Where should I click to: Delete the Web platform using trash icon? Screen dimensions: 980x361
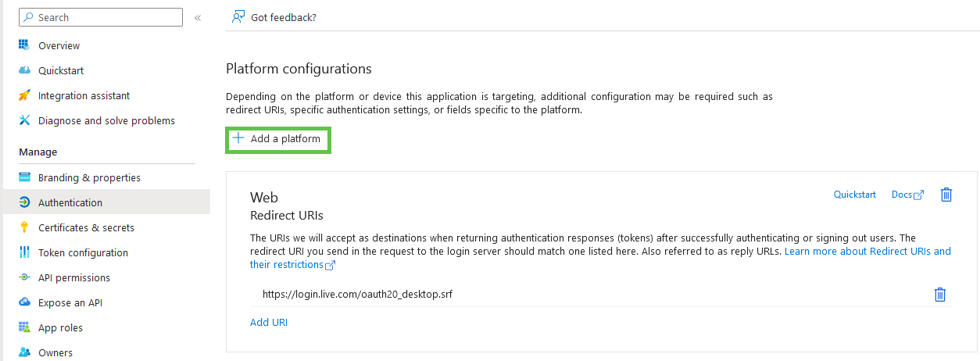coord(946,195)
